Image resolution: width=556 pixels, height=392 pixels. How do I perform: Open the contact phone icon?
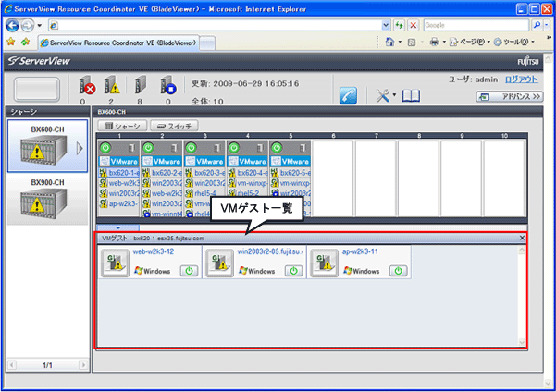[348, 95]
